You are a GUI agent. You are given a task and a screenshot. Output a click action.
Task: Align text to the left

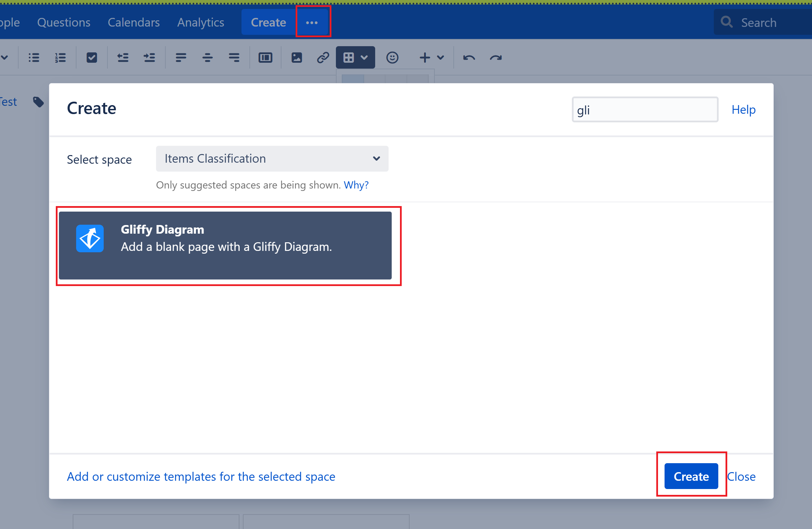pyautogui.click(x=181, y=58)
